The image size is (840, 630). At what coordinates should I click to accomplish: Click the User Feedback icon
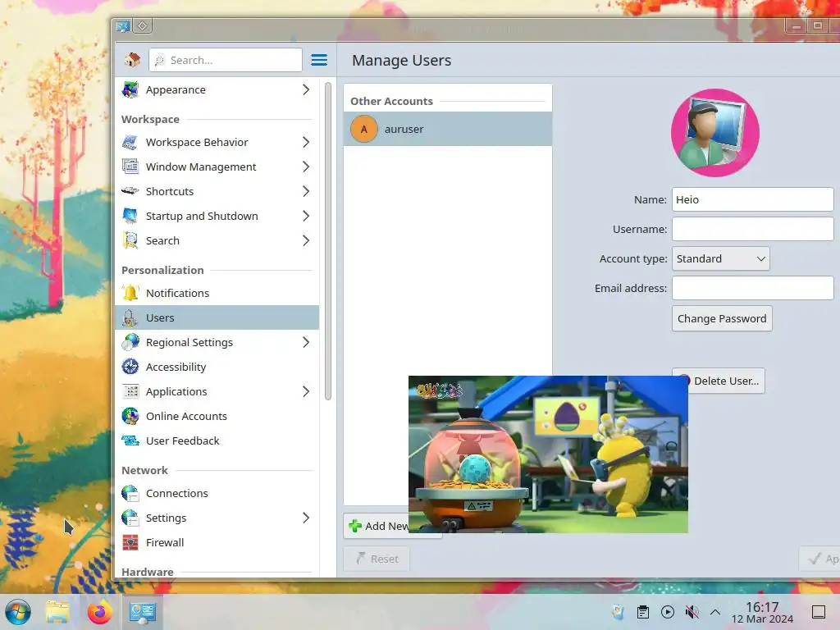(x=130, y=441)
